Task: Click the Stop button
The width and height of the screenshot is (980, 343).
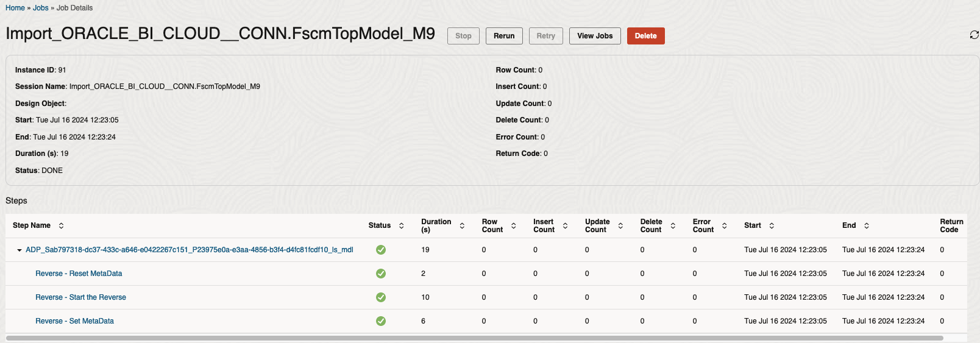Action: [463, 36]
